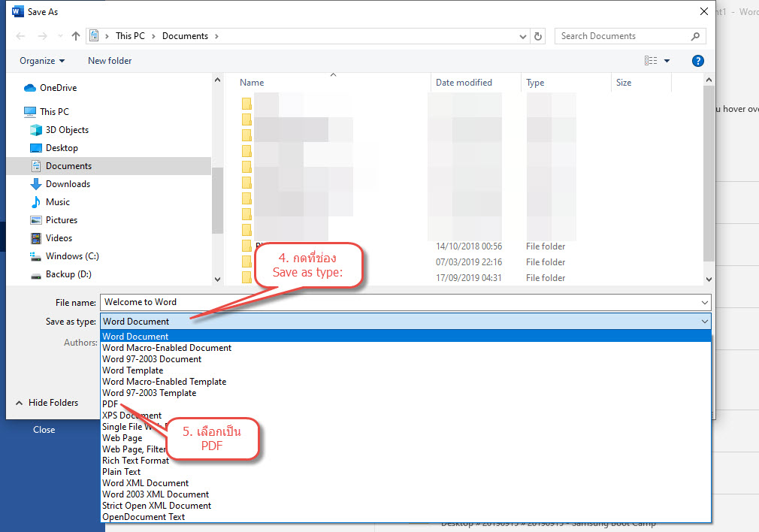Image resolution: width=759 pixels, height=532 pixels.
Task: Choose Web Page file type
Action: (x=406, y=437)
